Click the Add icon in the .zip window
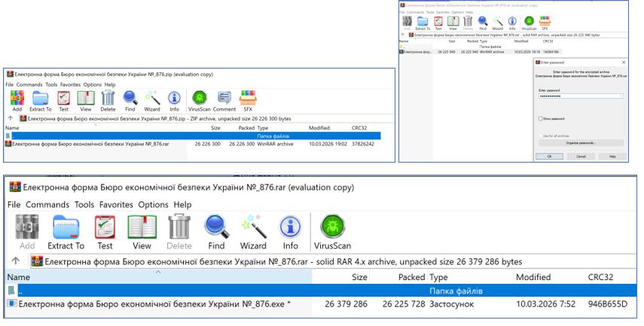Viewport: 644px width, 326px height. tap(17, 100)
